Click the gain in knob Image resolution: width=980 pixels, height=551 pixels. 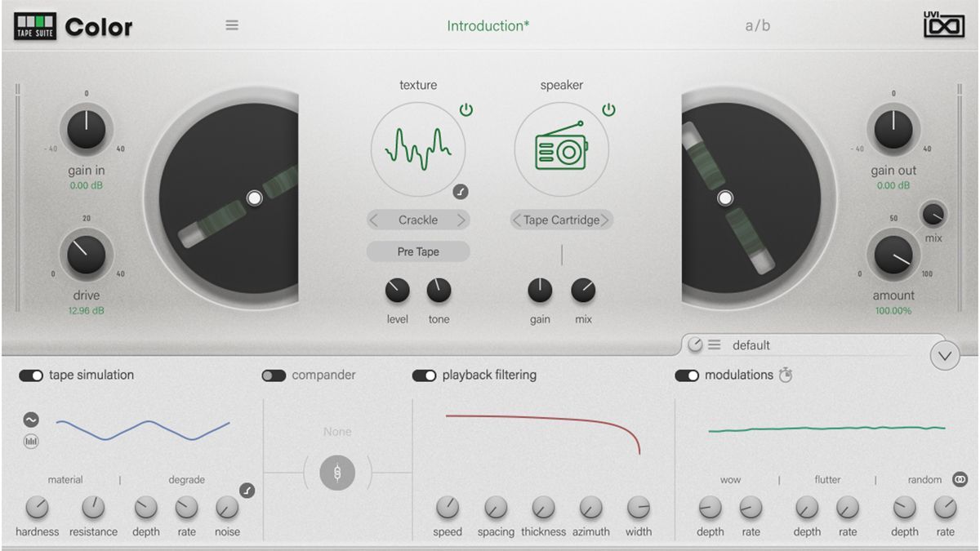(x=87, y=130)
